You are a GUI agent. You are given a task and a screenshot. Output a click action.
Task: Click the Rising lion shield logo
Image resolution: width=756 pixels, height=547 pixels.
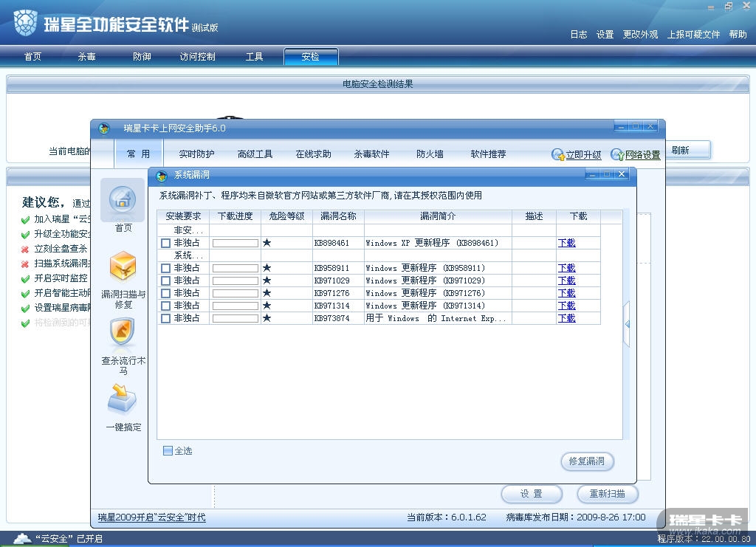25,23
